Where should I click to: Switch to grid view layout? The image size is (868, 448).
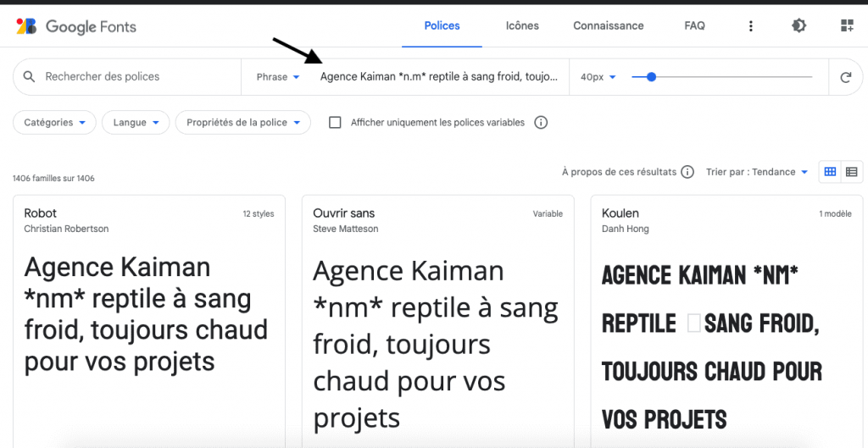coord(830,172)
